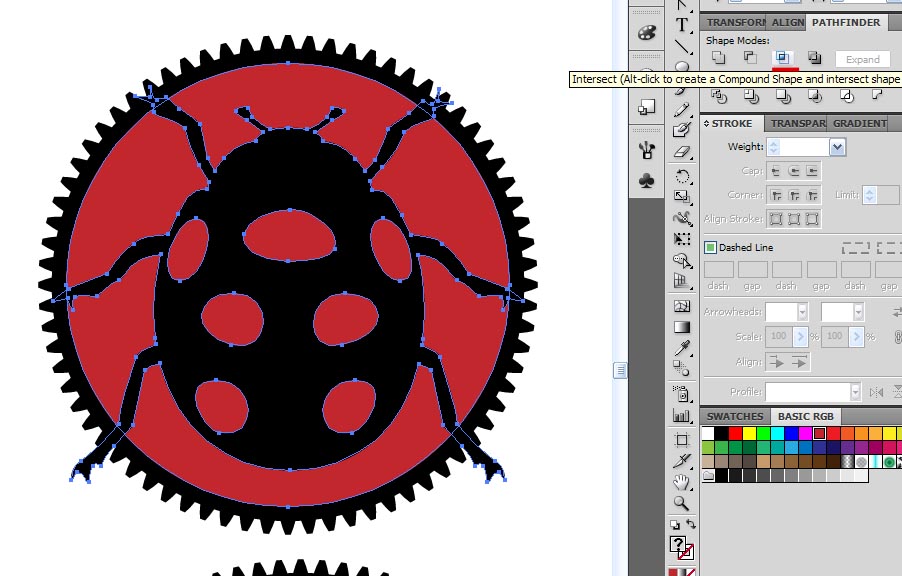The width and height of the screenshot is (902, 576).
Task: Click the Exclude shape mode icon
Action: pos(814,58)
